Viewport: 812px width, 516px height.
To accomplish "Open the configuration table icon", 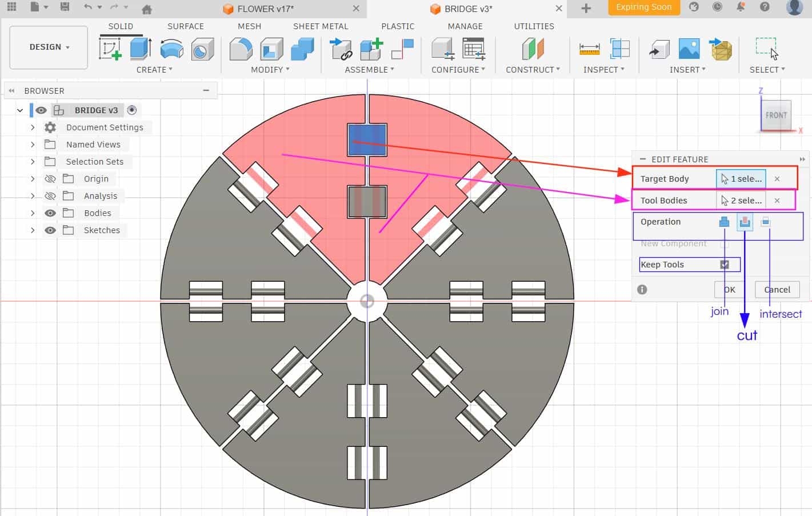I will point(474,49).
